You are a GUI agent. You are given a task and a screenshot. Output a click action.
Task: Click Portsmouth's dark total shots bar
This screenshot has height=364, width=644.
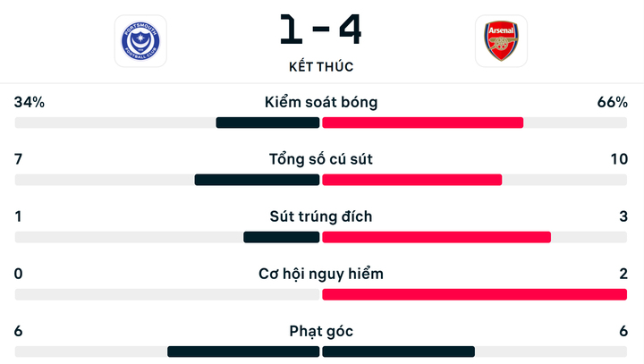click(x=257, y=180)
